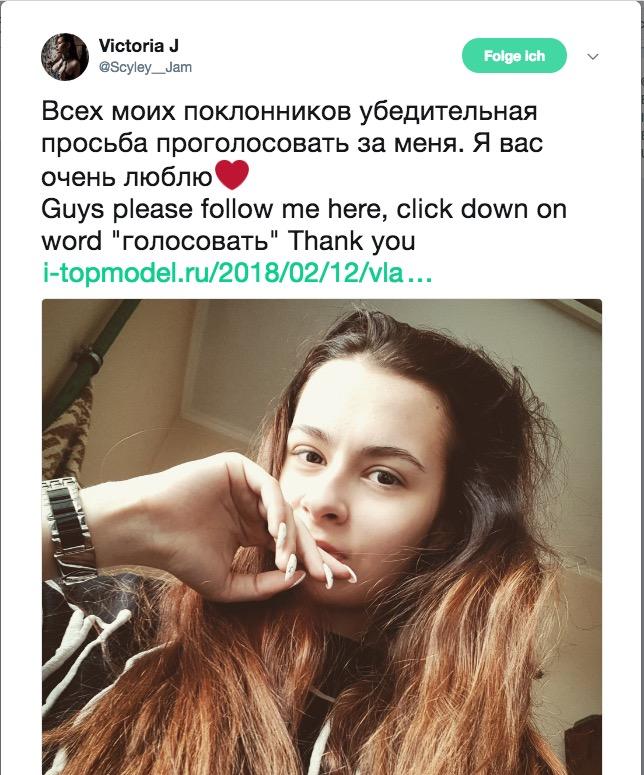Open the @Scyley__Jam handle link

145,67
